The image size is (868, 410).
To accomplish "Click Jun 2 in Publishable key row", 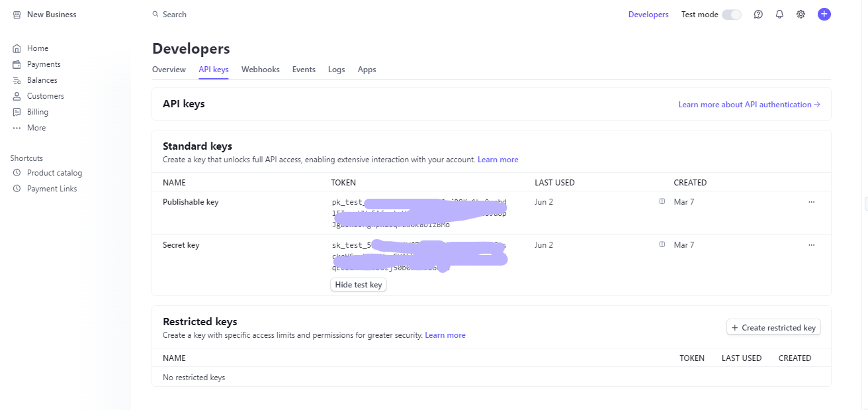I will [x=544, y=202].
